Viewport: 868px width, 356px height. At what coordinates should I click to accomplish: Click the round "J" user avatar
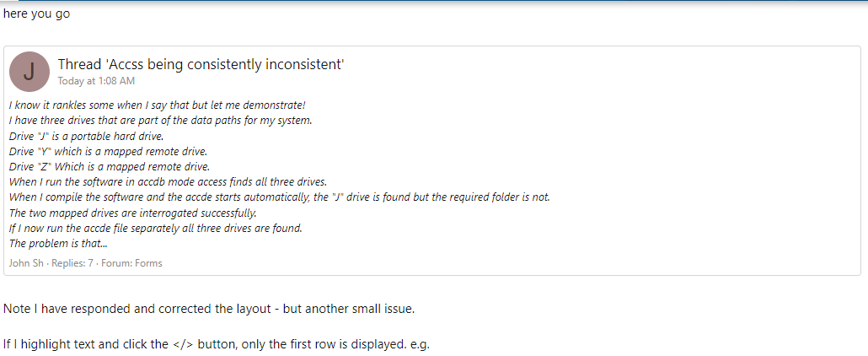click(x=29, y=71)
